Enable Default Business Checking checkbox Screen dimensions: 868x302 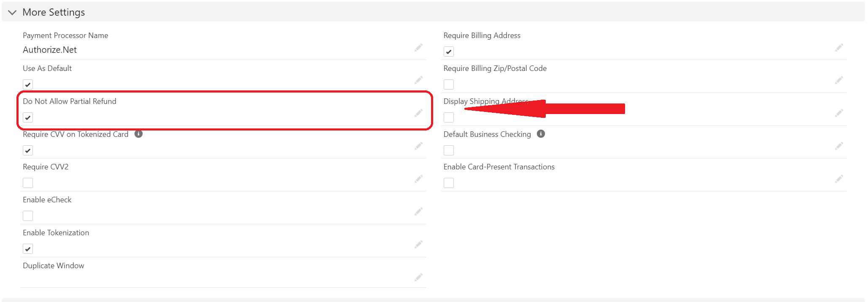click(449, 150)
